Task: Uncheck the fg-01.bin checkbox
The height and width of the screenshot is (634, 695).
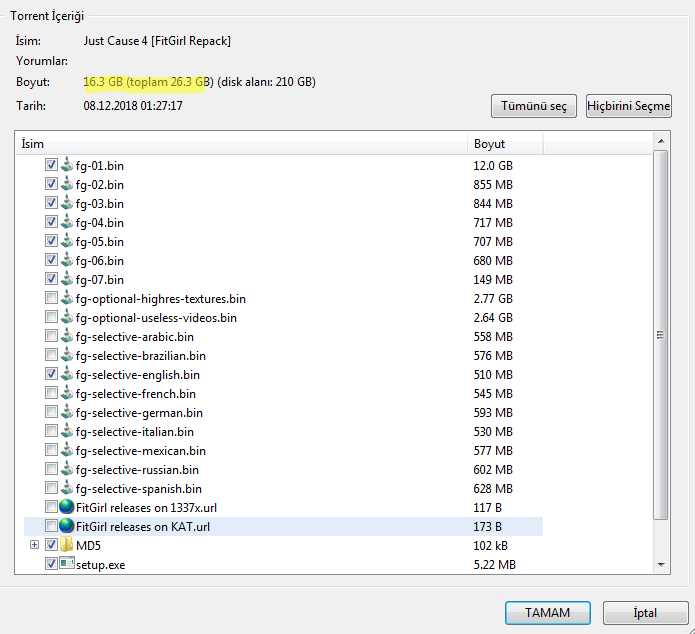Action: click(51, 165)
